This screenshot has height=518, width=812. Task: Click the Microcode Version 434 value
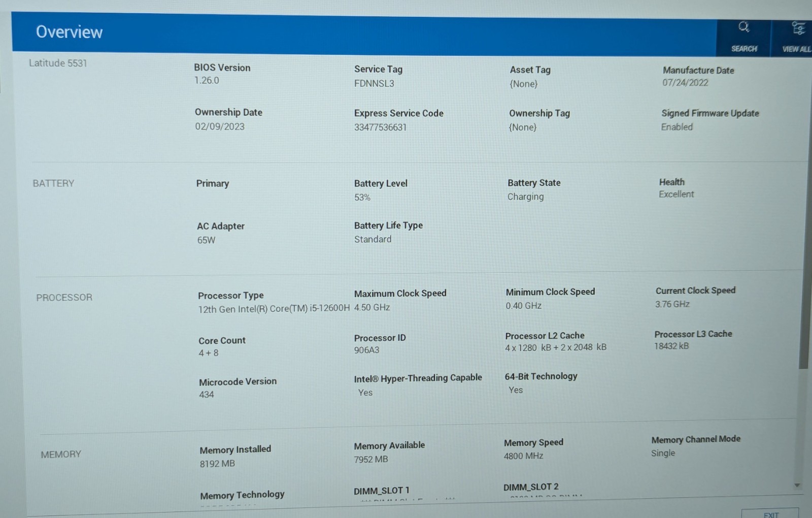[x=207, y=395]
